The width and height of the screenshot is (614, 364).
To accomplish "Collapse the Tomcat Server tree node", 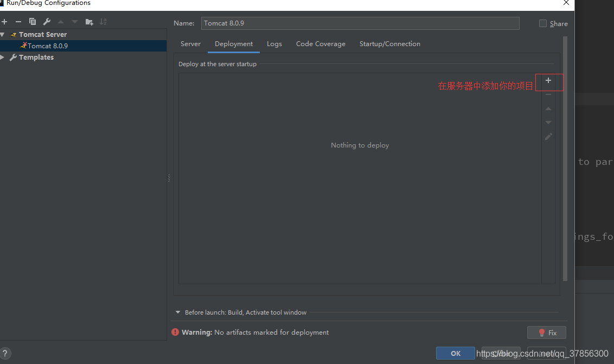I will (2, 35).
